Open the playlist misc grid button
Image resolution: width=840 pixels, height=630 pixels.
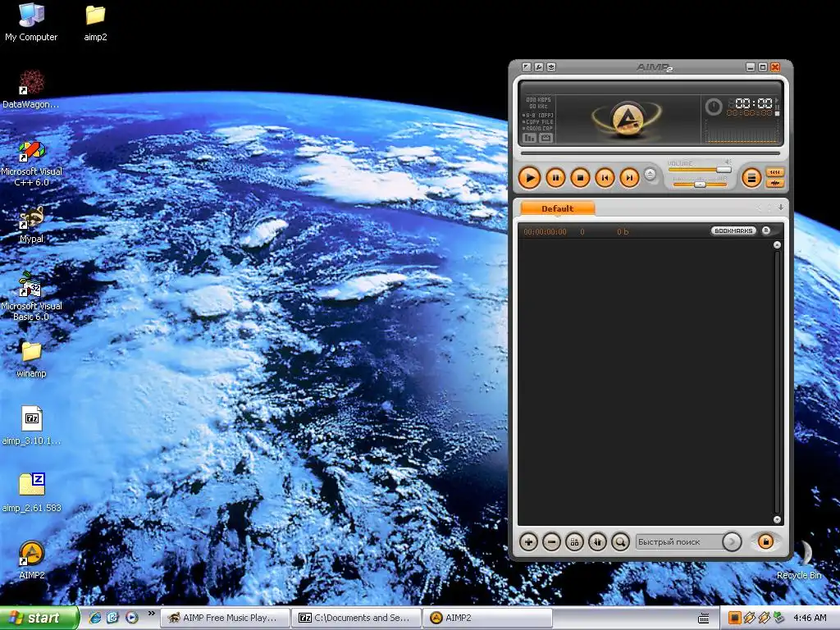574,542
